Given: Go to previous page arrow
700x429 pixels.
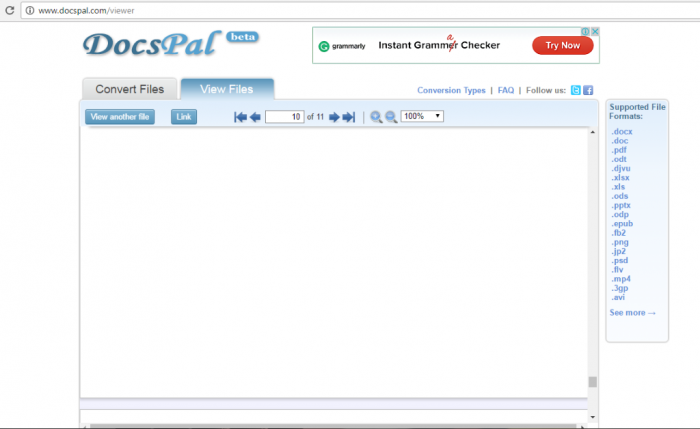Looking at the screenshot, I should click(255, 117).
